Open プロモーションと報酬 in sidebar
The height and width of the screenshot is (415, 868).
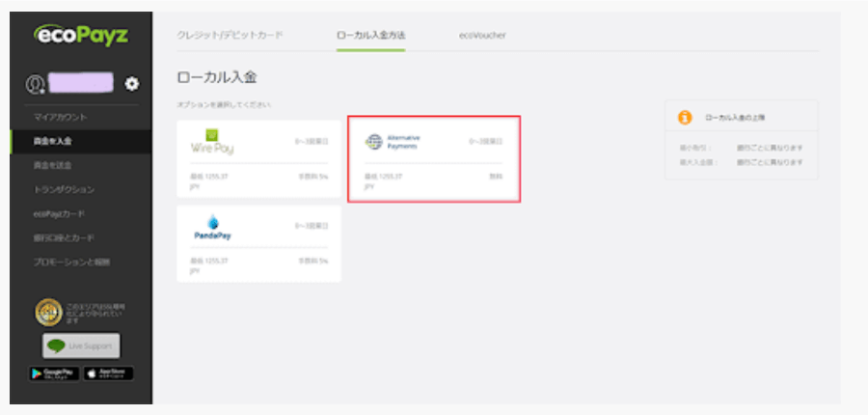pos(71,263)
